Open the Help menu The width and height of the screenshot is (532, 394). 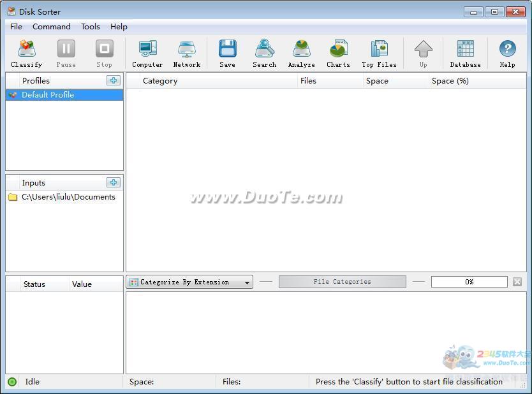(119, 26)
